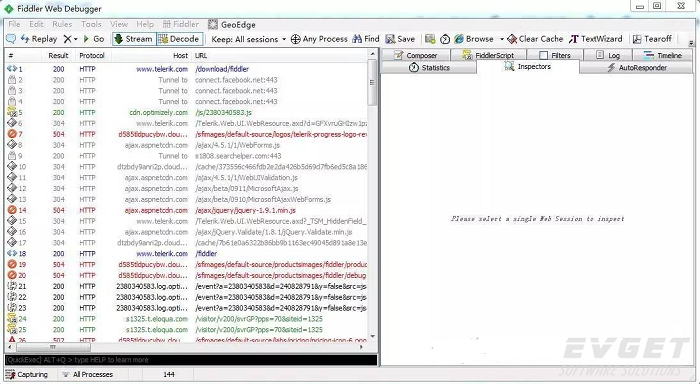Select session 18 /fiddler URL
The image size is (700, 384).
coord(206,254)
